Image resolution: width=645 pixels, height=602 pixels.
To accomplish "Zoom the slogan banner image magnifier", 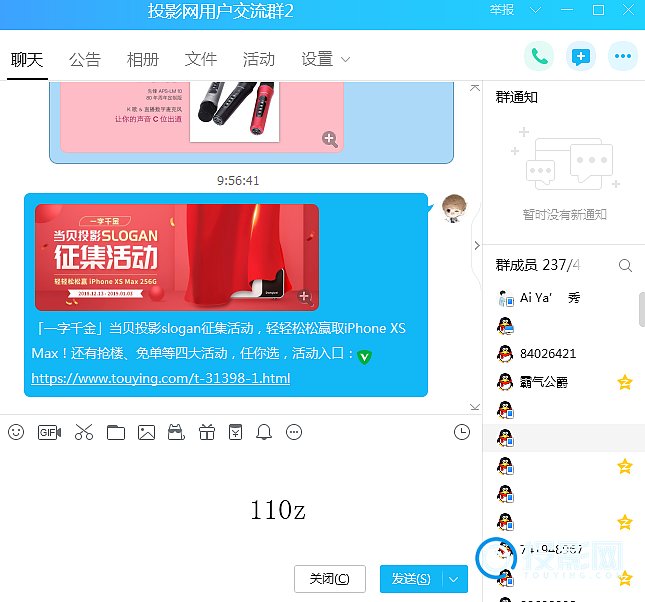I will pyautogui.click(x=305, y=298).
